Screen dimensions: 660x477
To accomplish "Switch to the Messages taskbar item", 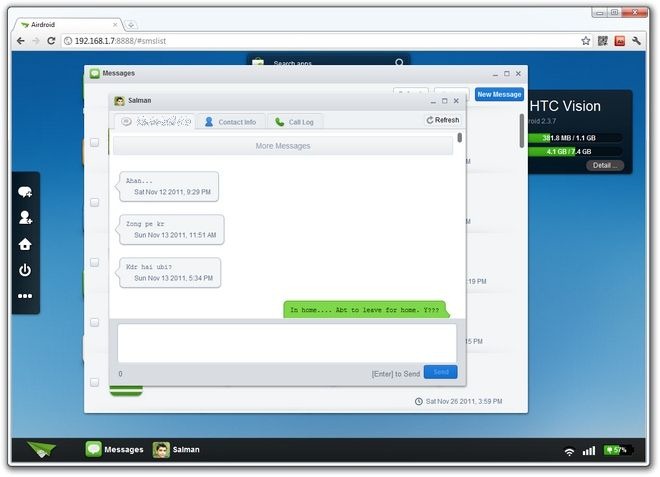I will tap(114, 450).
